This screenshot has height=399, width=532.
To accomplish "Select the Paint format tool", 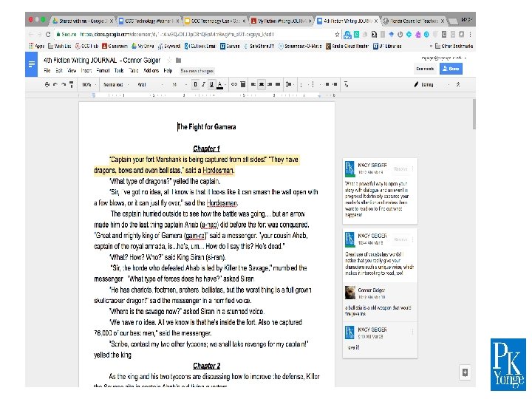I will coord(71,84).
